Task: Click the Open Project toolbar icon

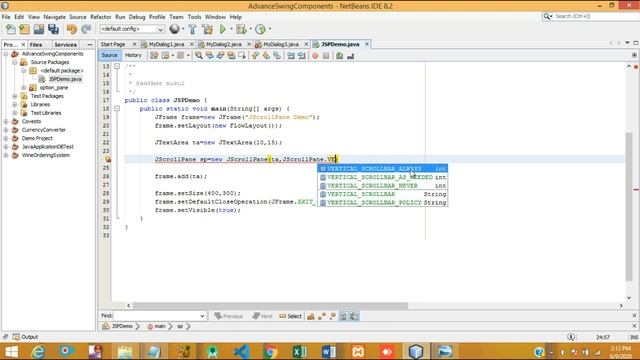Action: coord(39,29)
